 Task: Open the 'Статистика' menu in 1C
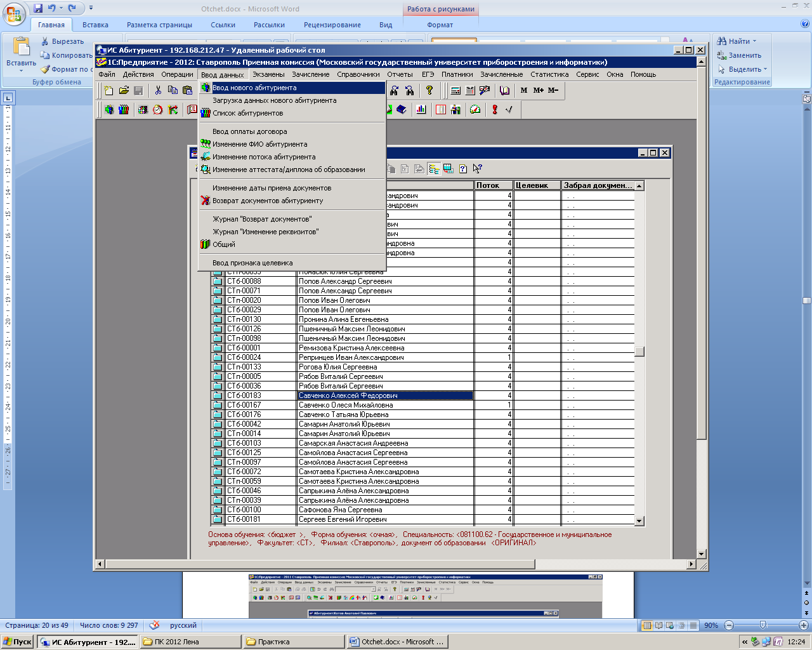click(x=549, y=74)
